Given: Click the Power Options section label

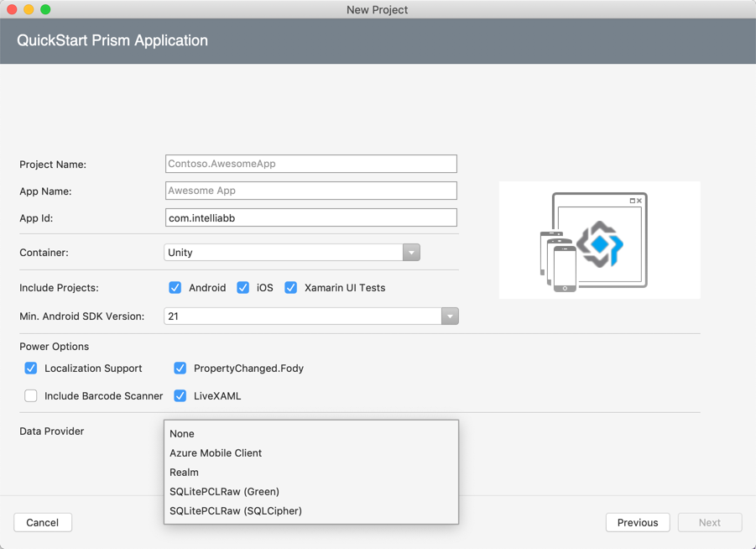Looking at the screenshot, I should click(x=54, y=347).
